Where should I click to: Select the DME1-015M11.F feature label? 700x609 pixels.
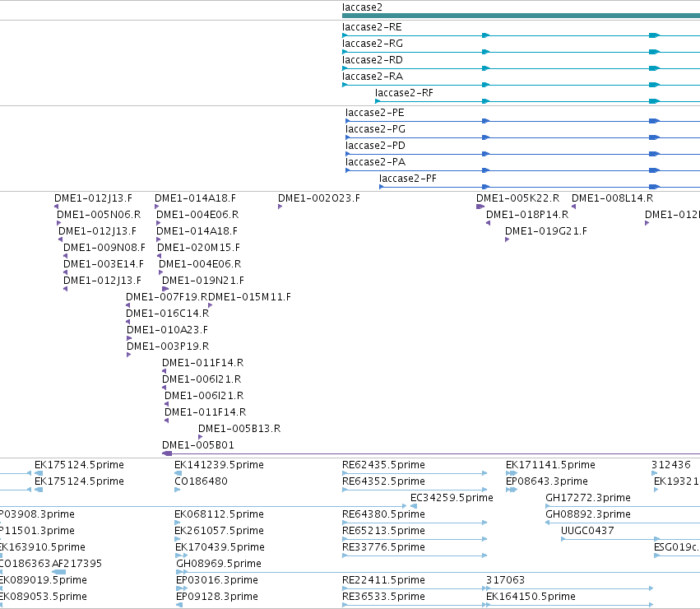[249, 297]
